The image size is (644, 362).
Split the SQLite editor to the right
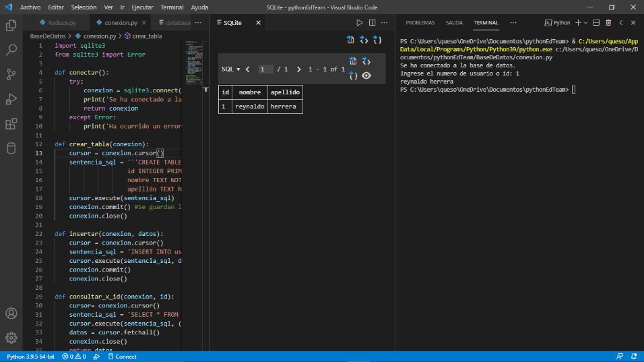coord(372,23)
